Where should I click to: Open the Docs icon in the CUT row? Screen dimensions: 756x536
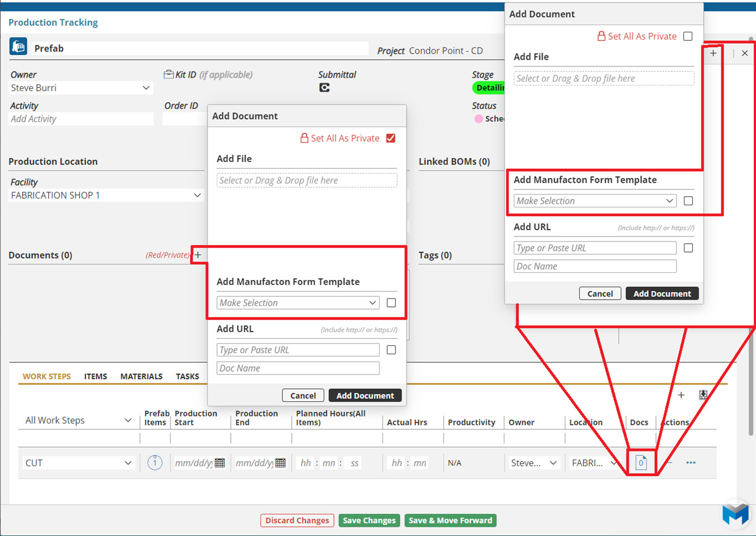[641, 463]
